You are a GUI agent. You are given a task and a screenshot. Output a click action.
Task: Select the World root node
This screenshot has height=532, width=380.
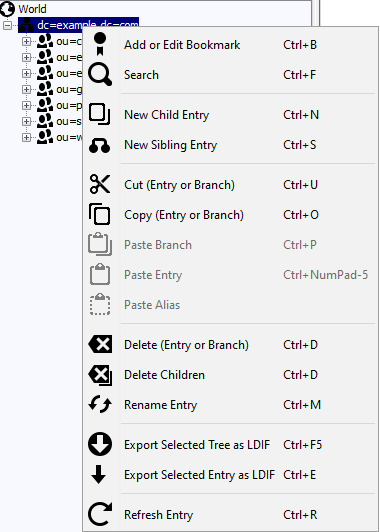pos(32,9)
